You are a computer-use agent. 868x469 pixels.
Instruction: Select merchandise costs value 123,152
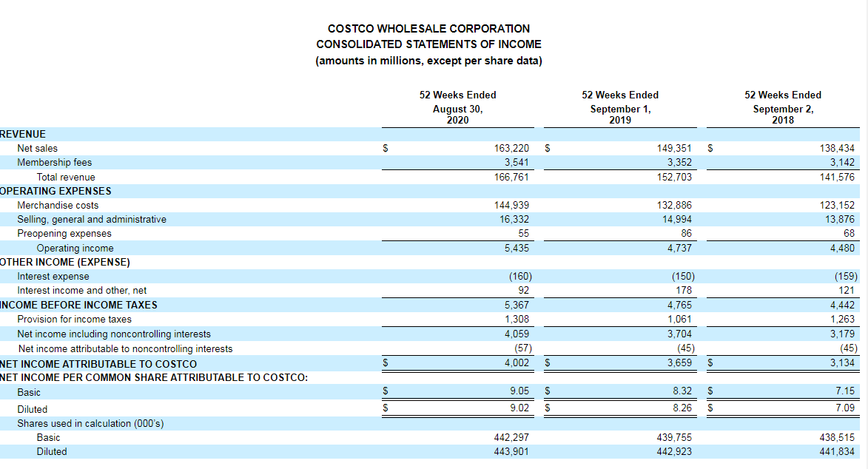[836, 206]
